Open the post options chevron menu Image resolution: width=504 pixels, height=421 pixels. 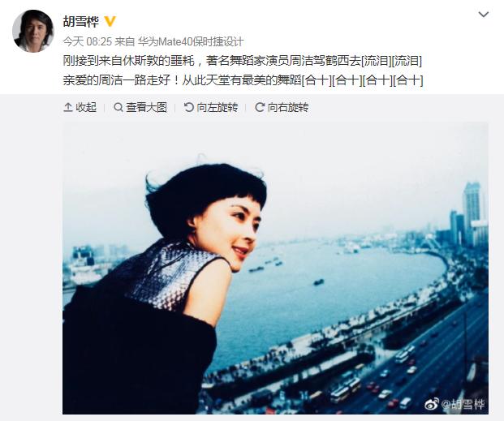484,15
